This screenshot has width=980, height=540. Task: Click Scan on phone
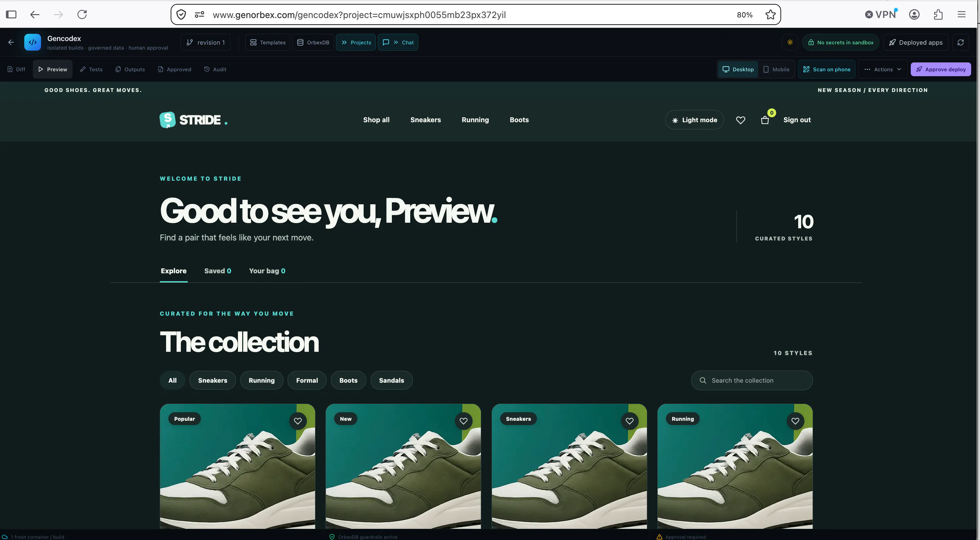[827, 69]
